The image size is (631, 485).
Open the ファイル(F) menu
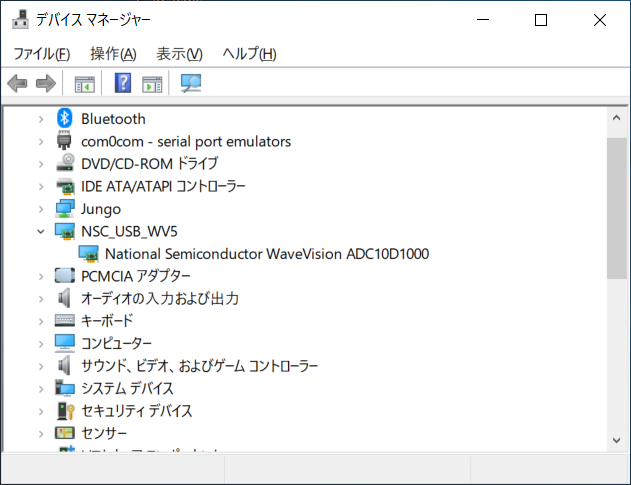[x=42, y=54]
